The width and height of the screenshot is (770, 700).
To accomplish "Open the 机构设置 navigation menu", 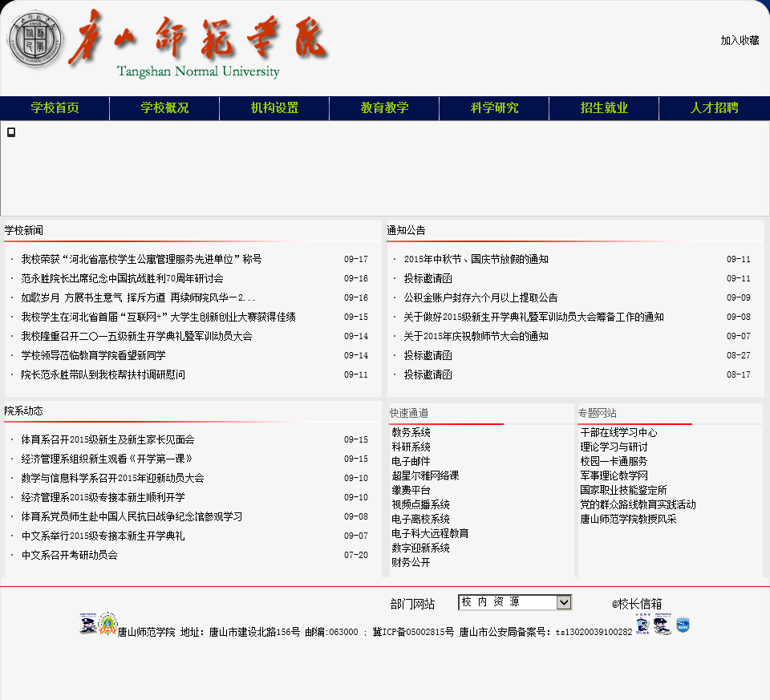I will 274,108.
